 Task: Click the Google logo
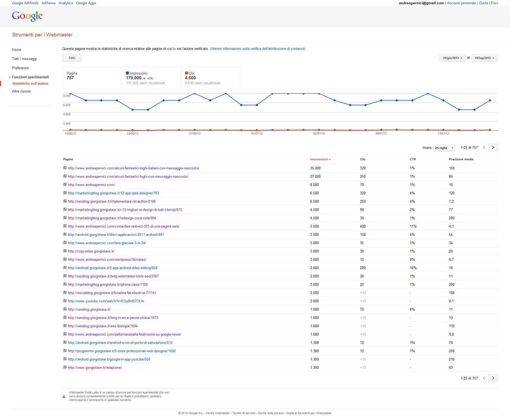tap(27, 16)
